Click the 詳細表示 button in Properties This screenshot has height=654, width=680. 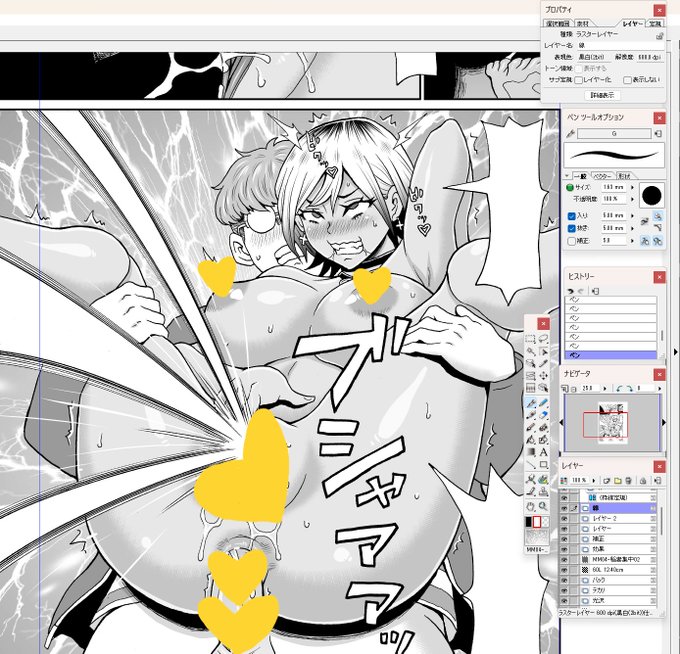pos(602,95)
